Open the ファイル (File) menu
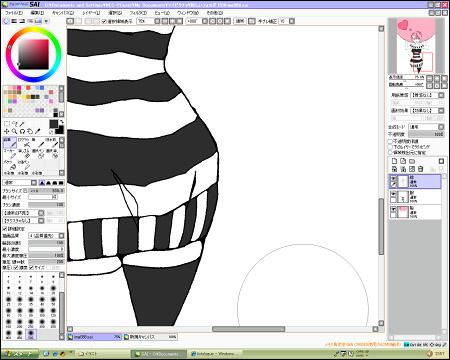Viewport: 450px width, 360px height. [x=13, y=13]
